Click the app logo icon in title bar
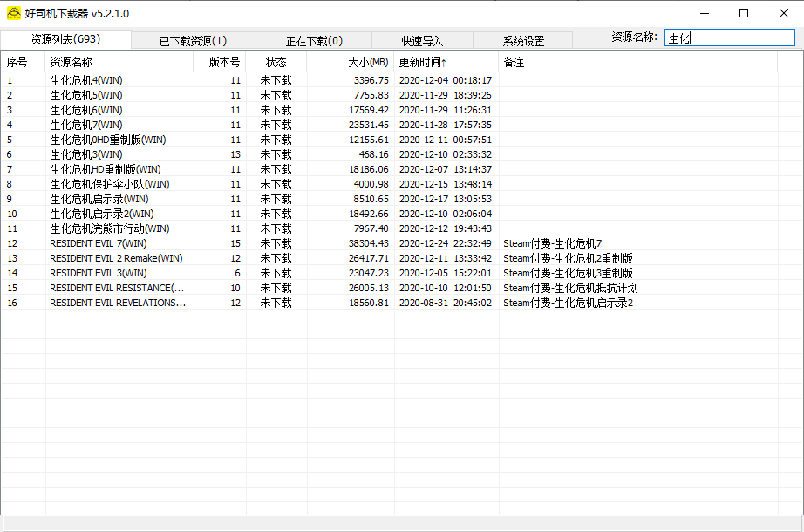Viewport: 804px width, 532px height. tap(14, 13)
